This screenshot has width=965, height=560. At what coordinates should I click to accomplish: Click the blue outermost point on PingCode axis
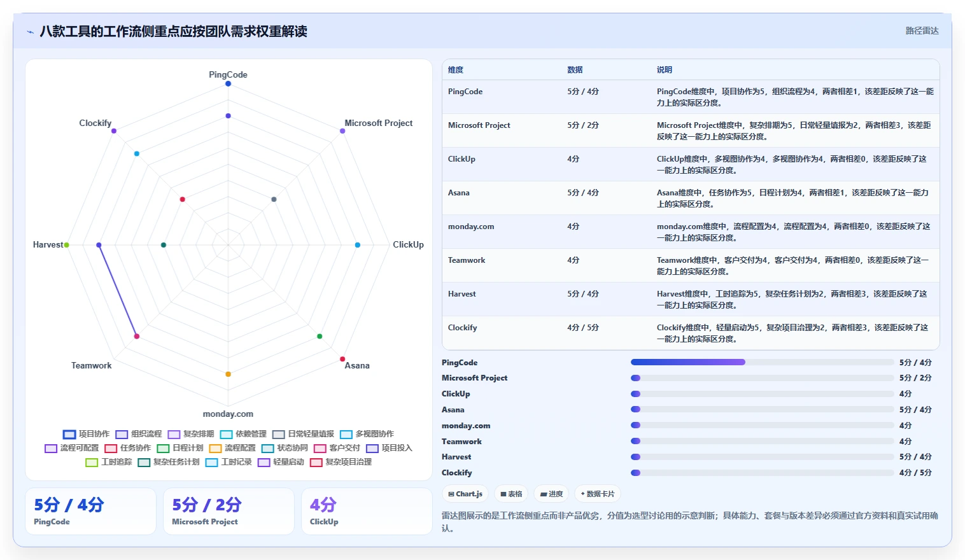(228, 83)
